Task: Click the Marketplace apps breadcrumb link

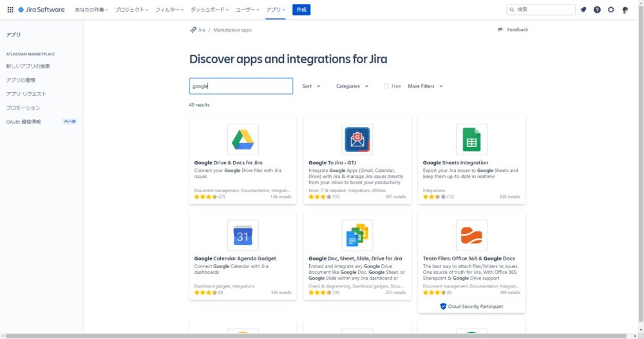Action: (232, 30)
